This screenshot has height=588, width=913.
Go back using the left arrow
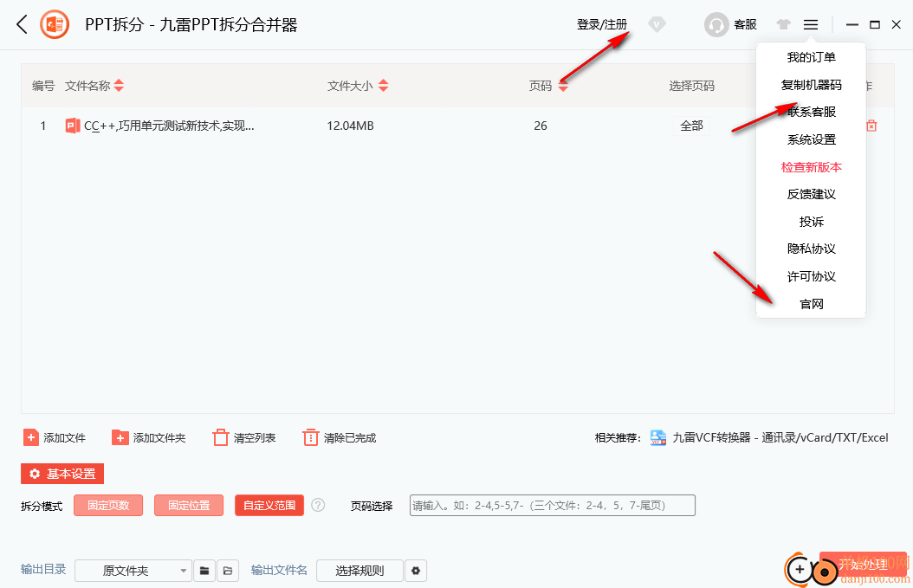click(23, 24)
